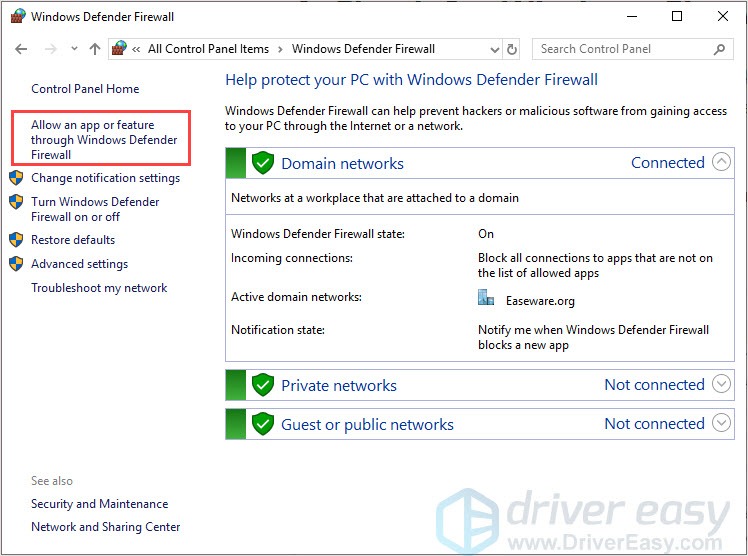Viewport: 748px width, 556px height.
Task: Click the Easeware.org network icon
Action: [x=486, y=298]
